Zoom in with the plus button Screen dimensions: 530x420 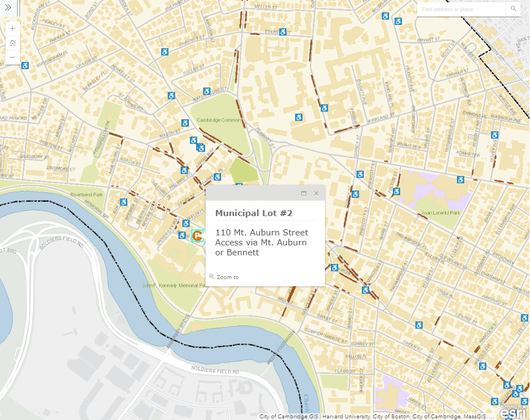point(13,28)
